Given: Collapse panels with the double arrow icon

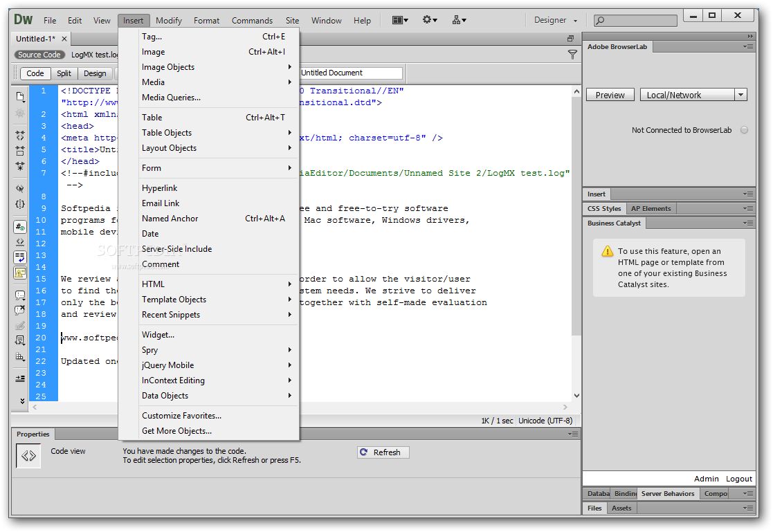Looking at the screenshot, I should pos(750,37).
